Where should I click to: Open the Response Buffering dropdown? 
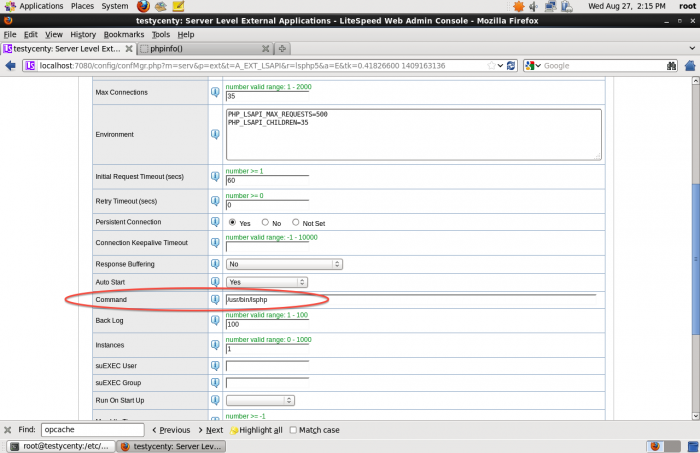coord(284,264)
